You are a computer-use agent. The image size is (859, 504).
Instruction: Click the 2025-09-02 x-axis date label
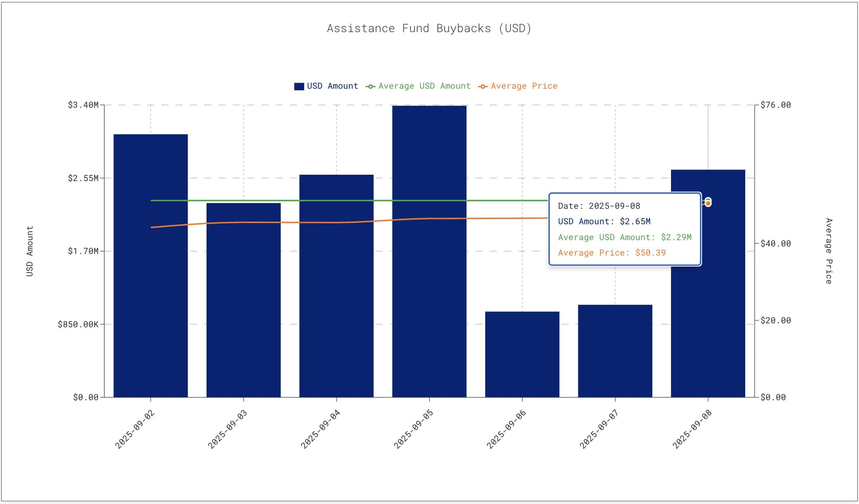coord(135,430)
